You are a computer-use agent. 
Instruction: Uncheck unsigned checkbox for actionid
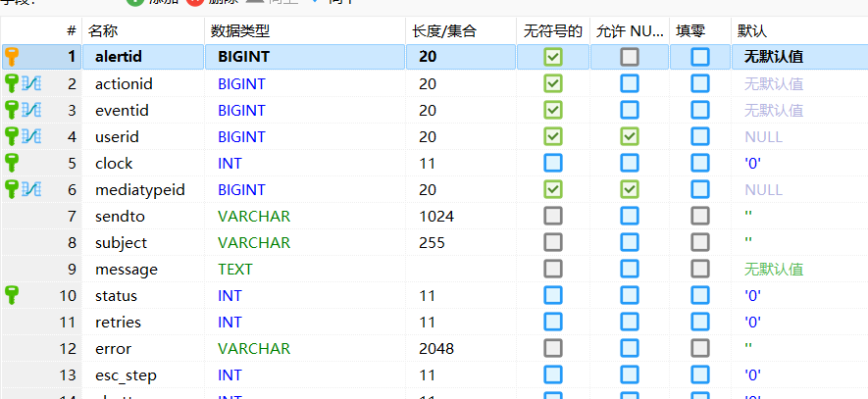click(x=553, y=83)
